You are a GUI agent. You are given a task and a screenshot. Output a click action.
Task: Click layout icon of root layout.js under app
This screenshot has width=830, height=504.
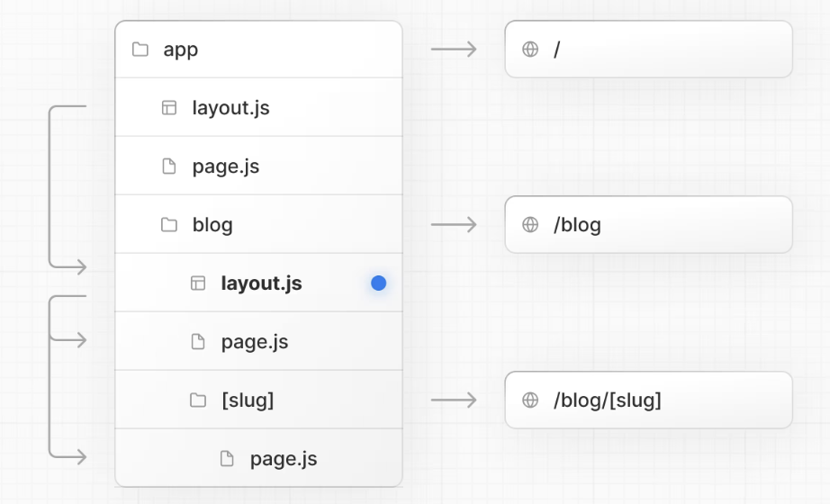pyautogui.click(x=168, y=108)
